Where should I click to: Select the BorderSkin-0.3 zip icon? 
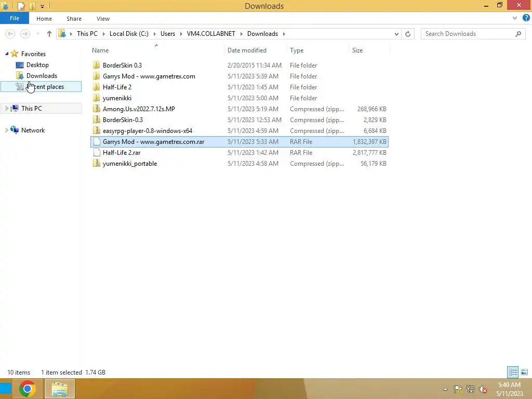96,120
